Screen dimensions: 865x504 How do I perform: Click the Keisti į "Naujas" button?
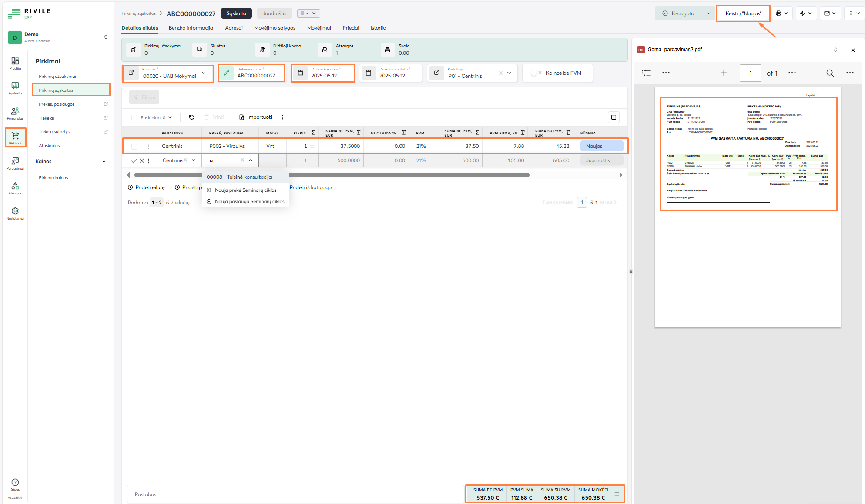coord(743,13)
